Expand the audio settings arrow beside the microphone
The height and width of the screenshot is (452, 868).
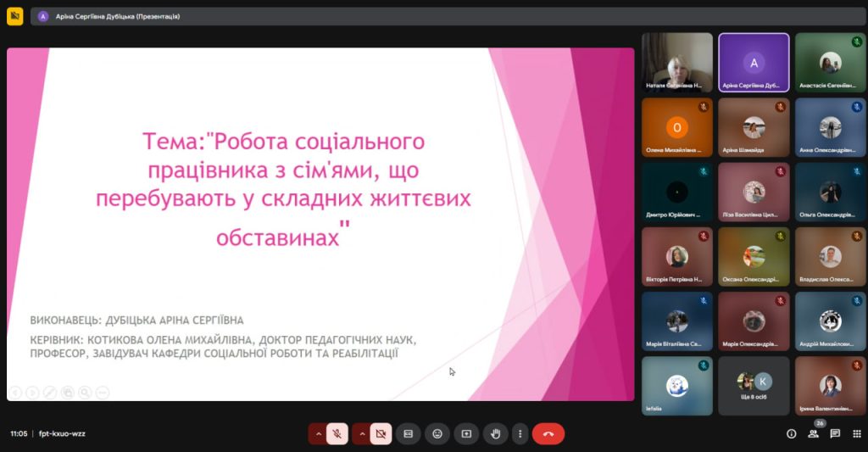point(319,433)
